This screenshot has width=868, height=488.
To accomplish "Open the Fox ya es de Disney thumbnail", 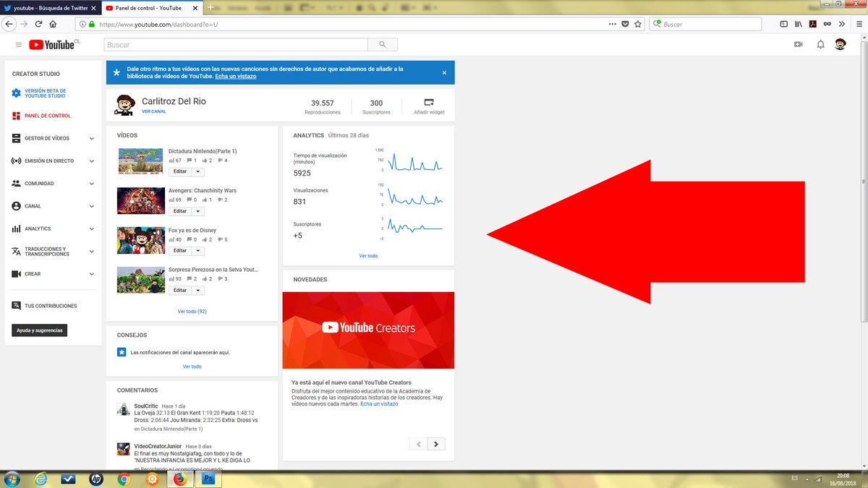I will [141, 240].
